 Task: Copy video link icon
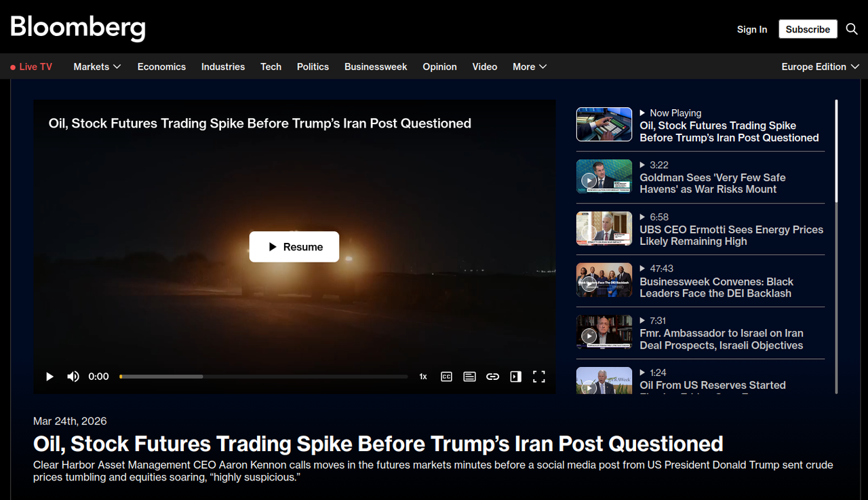click(493, 377)
